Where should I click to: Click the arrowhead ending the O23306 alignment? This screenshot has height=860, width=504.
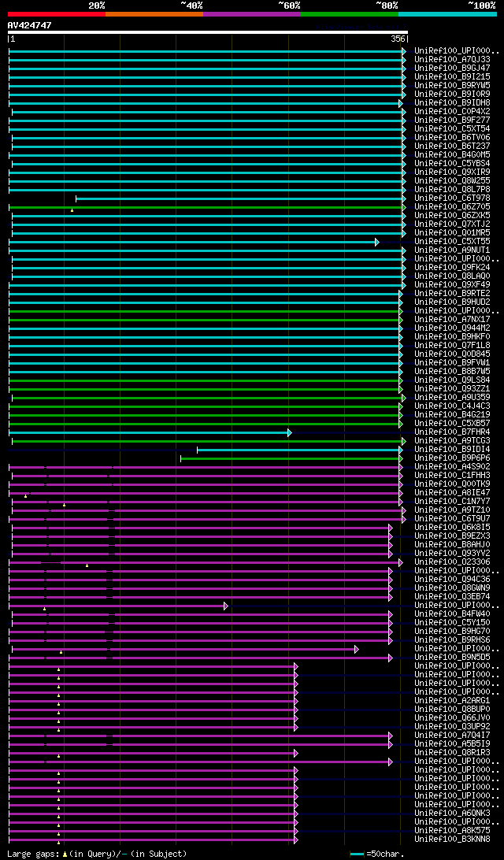point(401,563)
